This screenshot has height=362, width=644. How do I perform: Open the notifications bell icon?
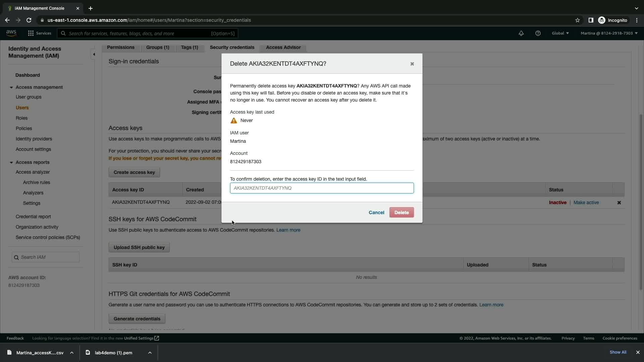pos(521,33)
